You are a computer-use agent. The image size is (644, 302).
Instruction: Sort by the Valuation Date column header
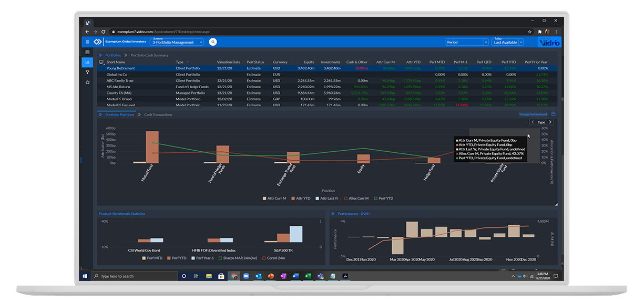click(228, 62)
